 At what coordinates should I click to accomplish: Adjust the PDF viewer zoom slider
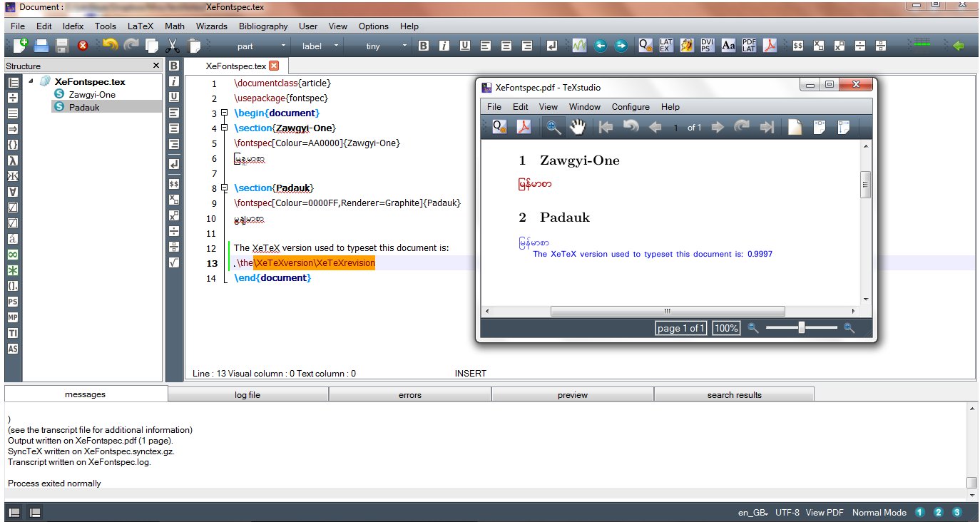point(801,328)
